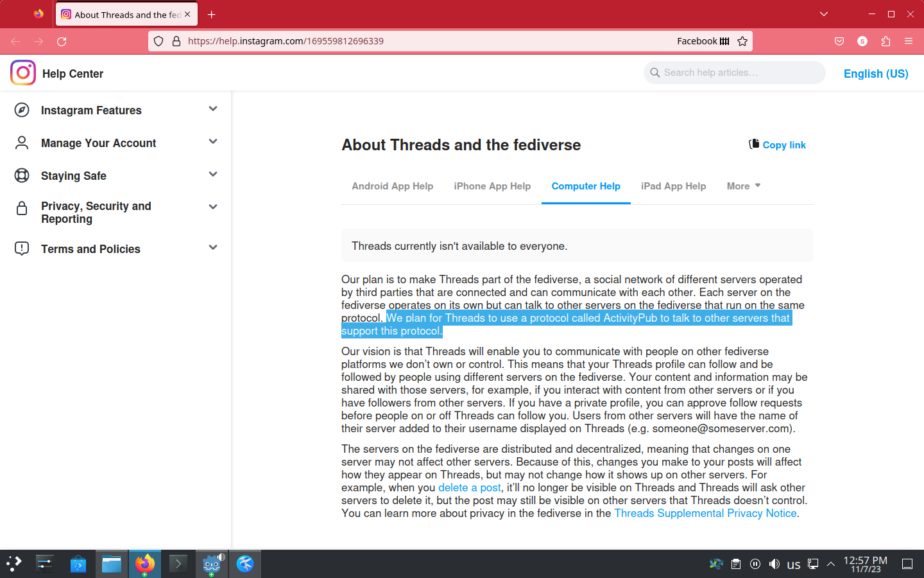Open the Firefox account avatar icon

click(x=862, y=41)
